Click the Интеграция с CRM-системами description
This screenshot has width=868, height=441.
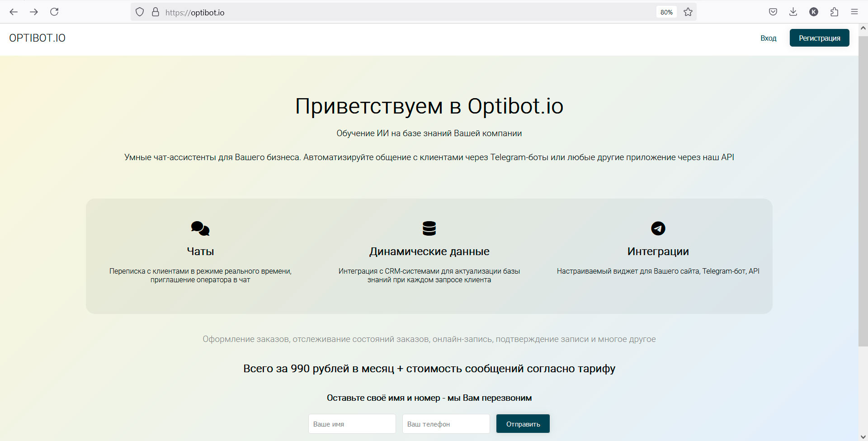coord(429,275)
